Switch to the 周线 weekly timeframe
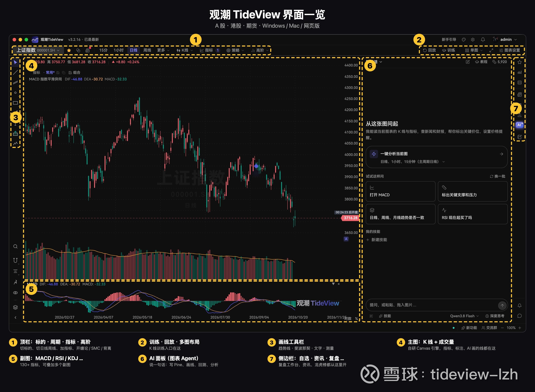 147,50
